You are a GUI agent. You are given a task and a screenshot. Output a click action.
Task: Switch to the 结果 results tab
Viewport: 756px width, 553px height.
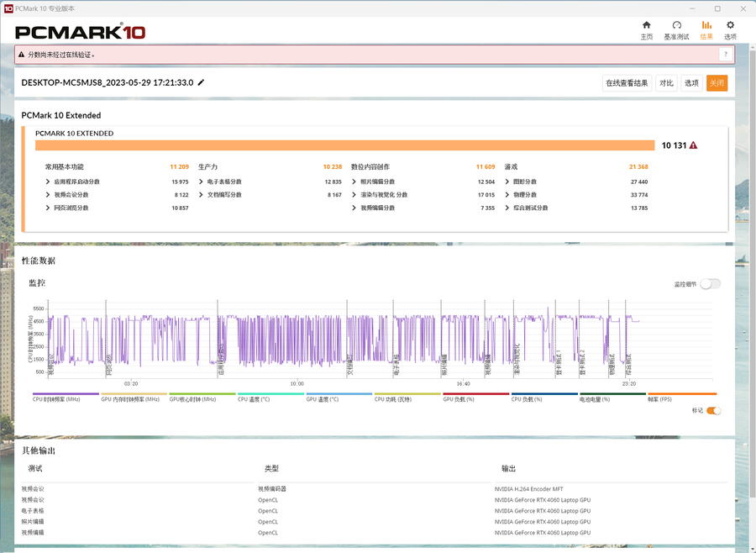coord(706,30)
